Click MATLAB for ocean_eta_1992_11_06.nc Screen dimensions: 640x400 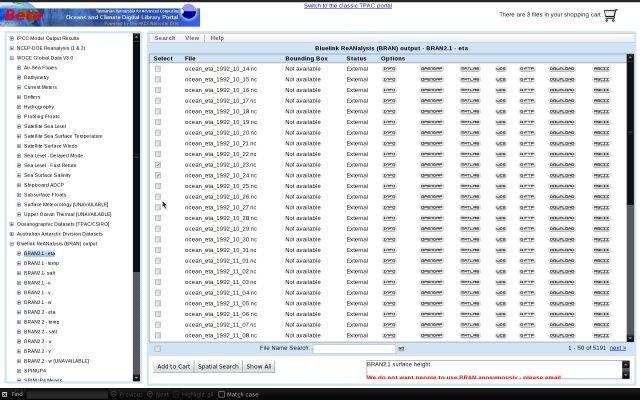(x=470, y=314)
